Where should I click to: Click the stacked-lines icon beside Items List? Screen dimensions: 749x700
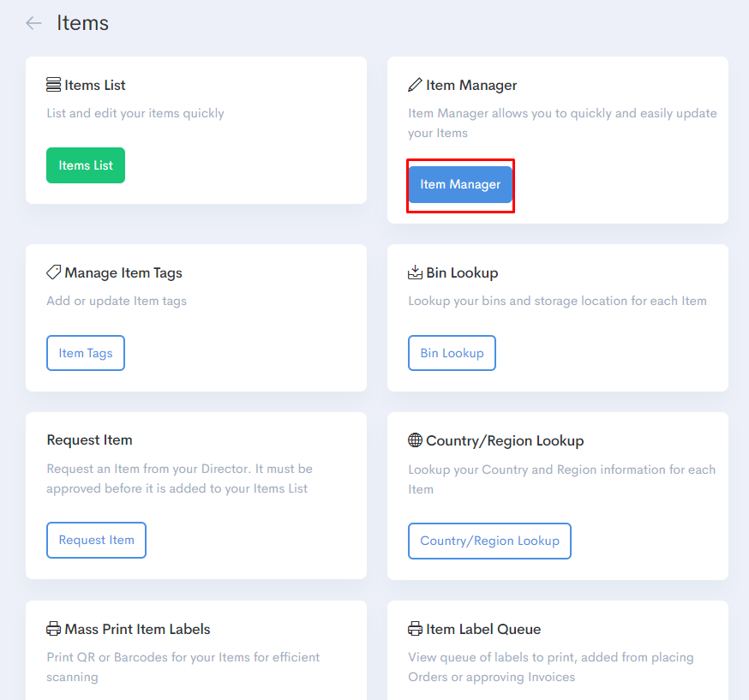pos(52,84)
